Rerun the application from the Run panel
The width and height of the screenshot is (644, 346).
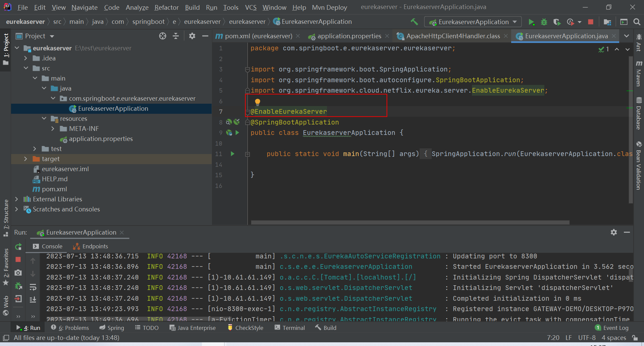18,247
